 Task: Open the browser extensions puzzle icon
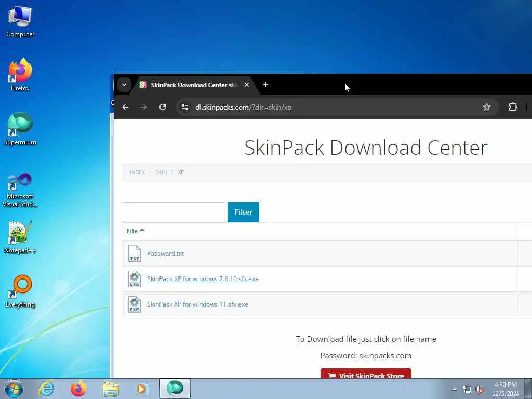click(513, 107)
